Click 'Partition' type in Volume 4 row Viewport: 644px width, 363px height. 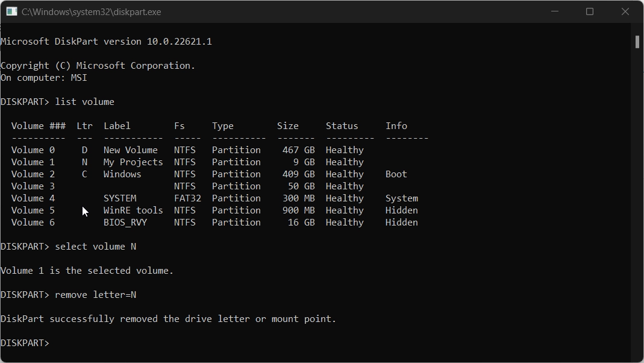pos(236,198)
